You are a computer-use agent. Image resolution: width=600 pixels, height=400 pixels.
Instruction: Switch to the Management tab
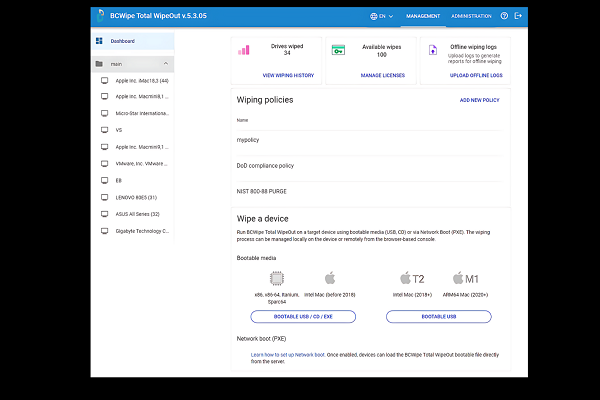coord(423,16)
